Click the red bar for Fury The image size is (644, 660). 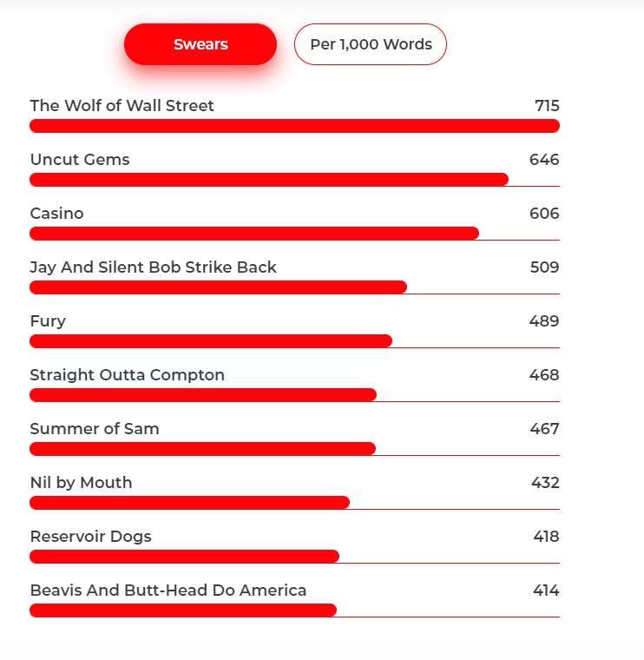211,341
